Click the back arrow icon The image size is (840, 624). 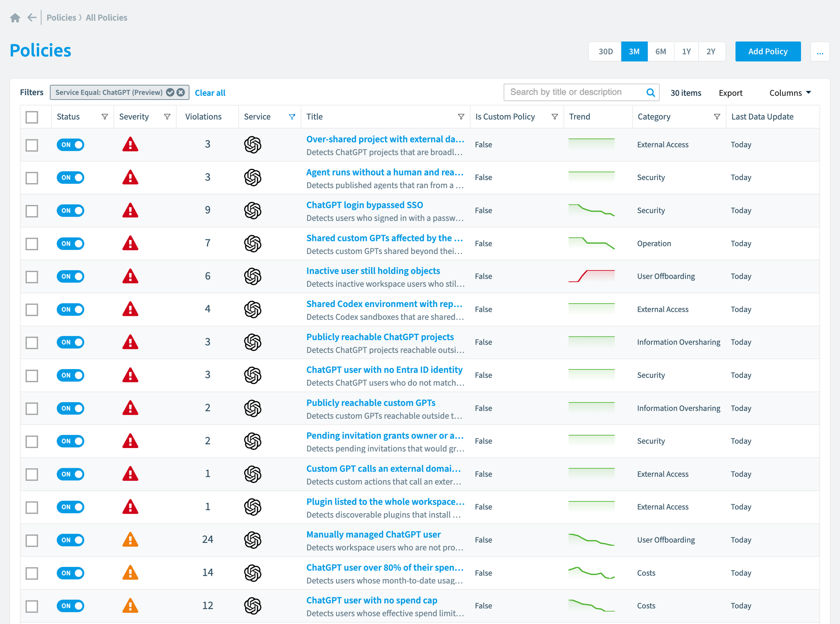point(32,18)
